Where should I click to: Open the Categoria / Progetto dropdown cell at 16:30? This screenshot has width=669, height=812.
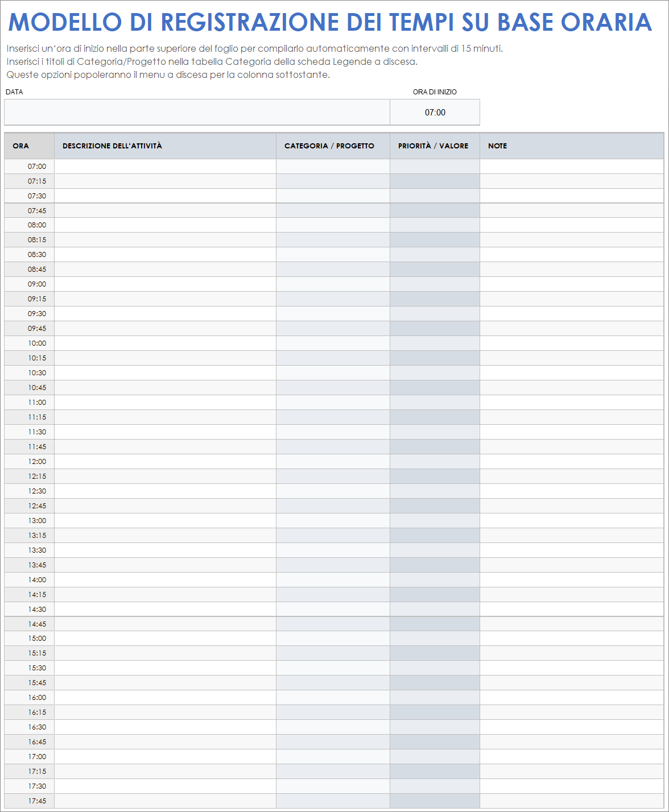(333, 727)
